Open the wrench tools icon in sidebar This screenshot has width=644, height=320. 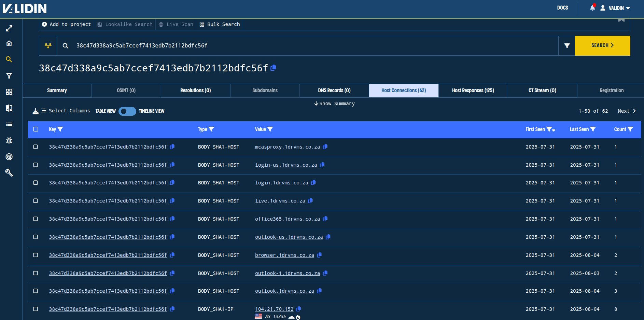tap(9, 173)
